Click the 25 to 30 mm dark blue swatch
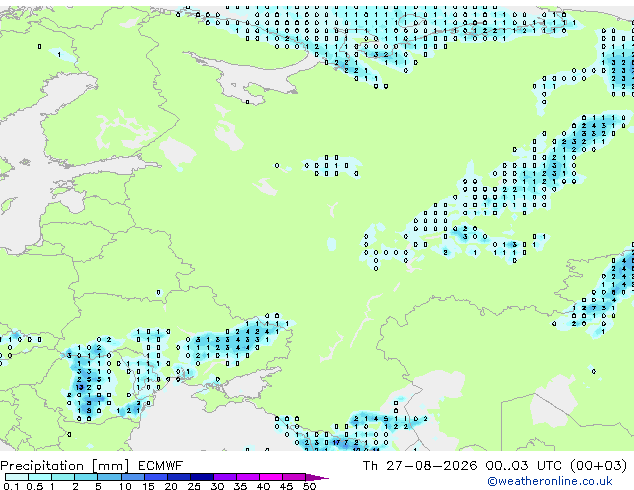Viewport: 634px width, 490px height. tap(202, 477)
